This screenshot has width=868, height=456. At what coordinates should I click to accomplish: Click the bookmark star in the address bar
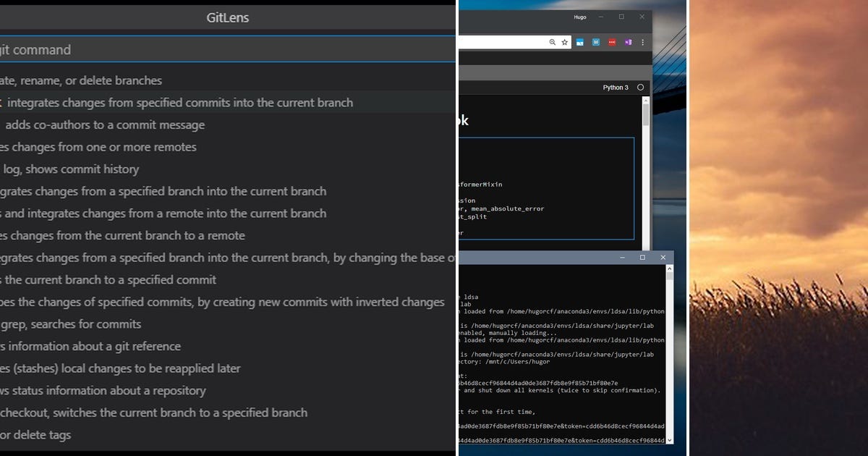pos(565,42)
